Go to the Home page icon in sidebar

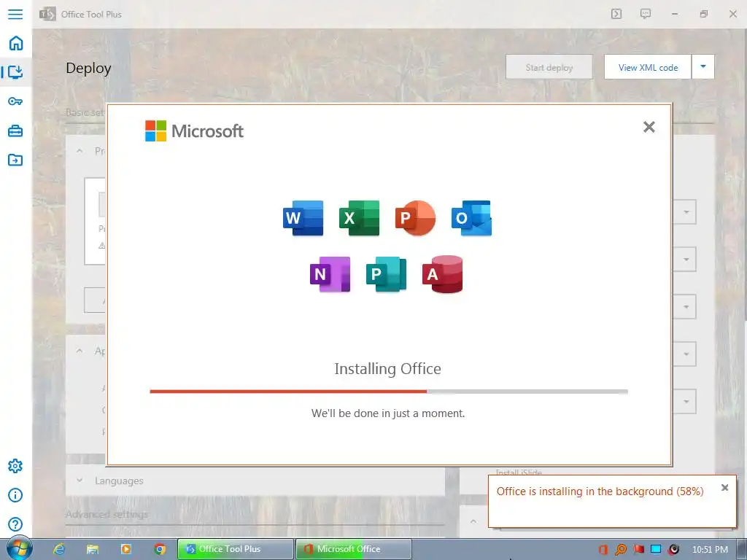pyautogui.click(x=16, y=43)
